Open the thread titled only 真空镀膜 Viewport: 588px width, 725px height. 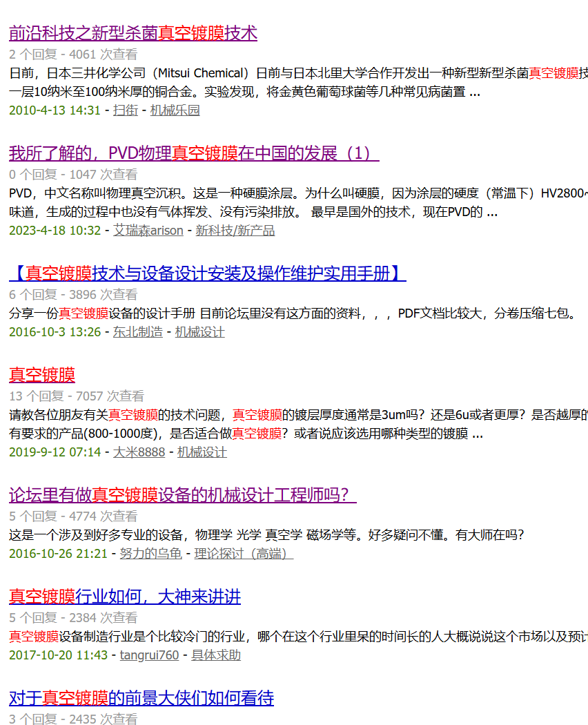[x=42, y=376]
